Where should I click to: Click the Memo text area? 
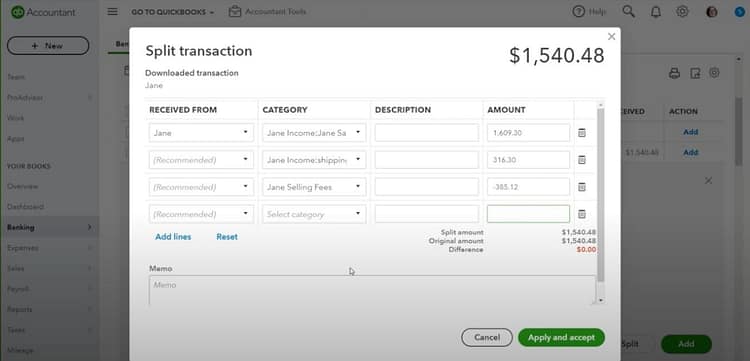pos(372,290)
